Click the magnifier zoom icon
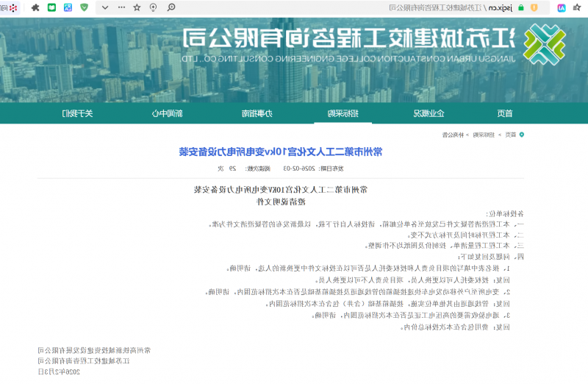 click(171, 7)
